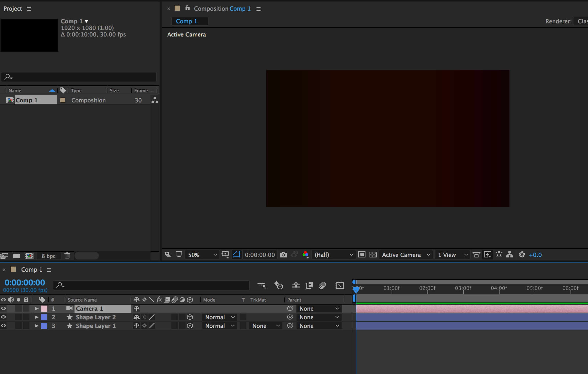Expand Shape Layer 2 properties
588x374 pixels.
pyautogui.click(x=36, y=317)
